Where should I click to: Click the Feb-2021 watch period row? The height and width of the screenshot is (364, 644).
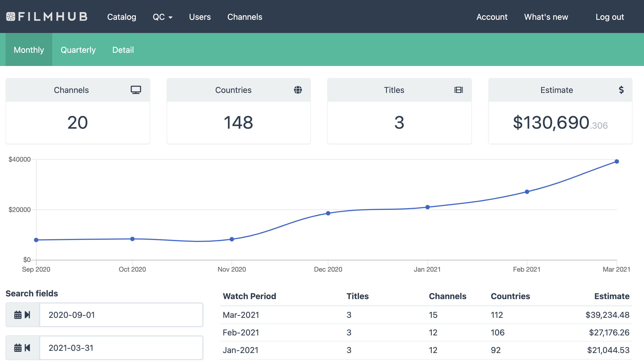point(241,333)
